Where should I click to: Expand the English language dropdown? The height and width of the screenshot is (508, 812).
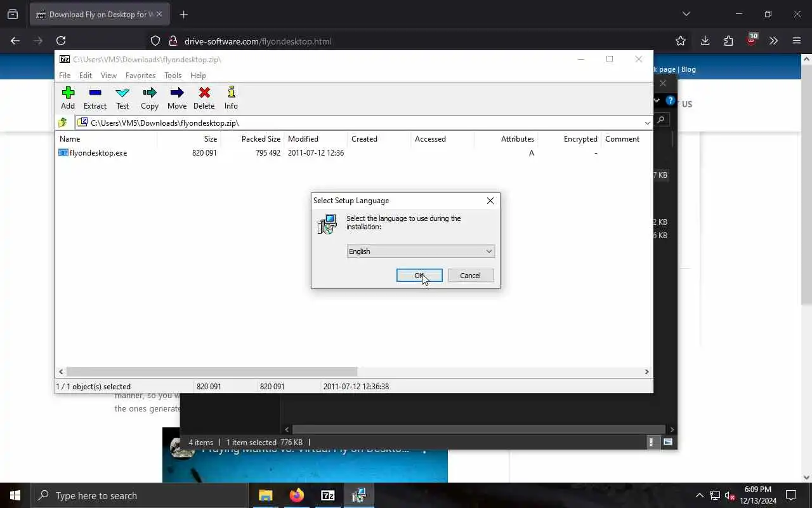click(x=421, y=251)
